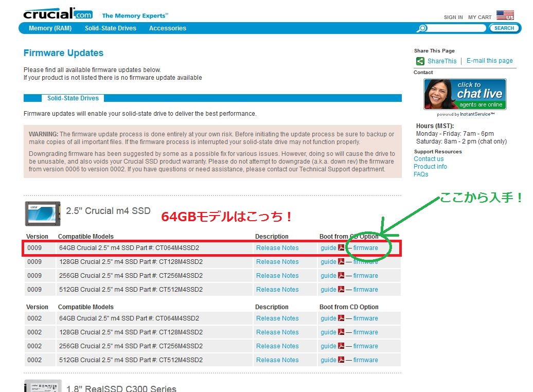Open PDF icon for 0002 128GB guide

341,332
